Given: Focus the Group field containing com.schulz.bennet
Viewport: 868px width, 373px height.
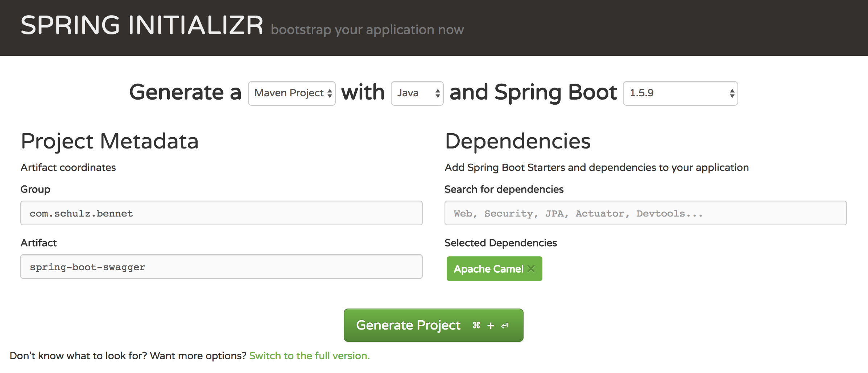Looking at the screenshot, I should (x=221, y=213).
